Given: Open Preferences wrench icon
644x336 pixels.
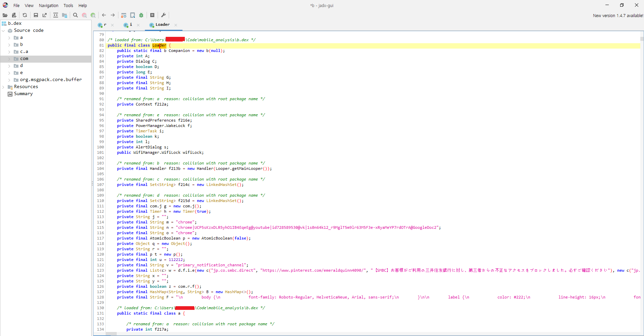Looking at the screenshot, I should pyautogui.click(x=163, y=15).
